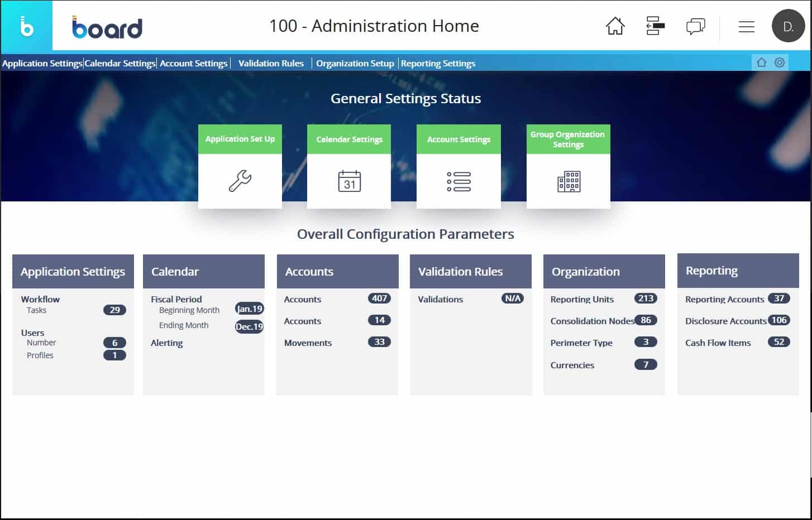This screenshot has width=812, height=520.
Task: Click the Account Settings list icon
Action: [x=458, y=181]
